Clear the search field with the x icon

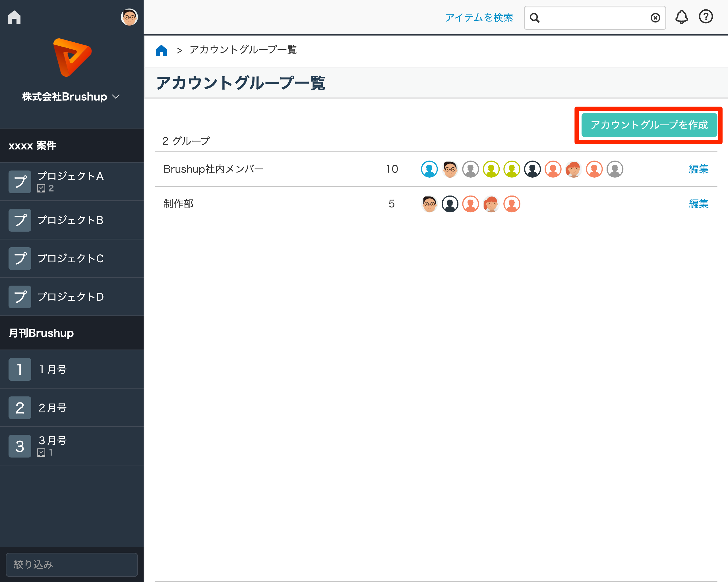point(655,18)
